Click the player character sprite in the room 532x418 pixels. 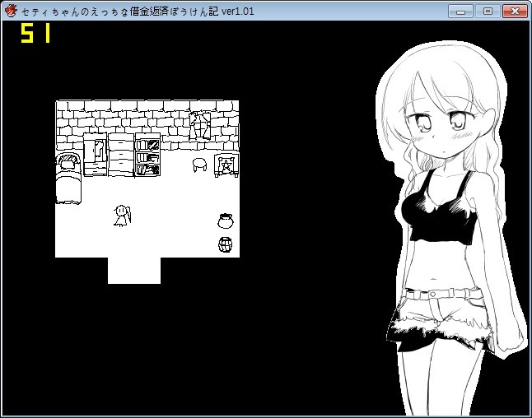tap(122, 216)
